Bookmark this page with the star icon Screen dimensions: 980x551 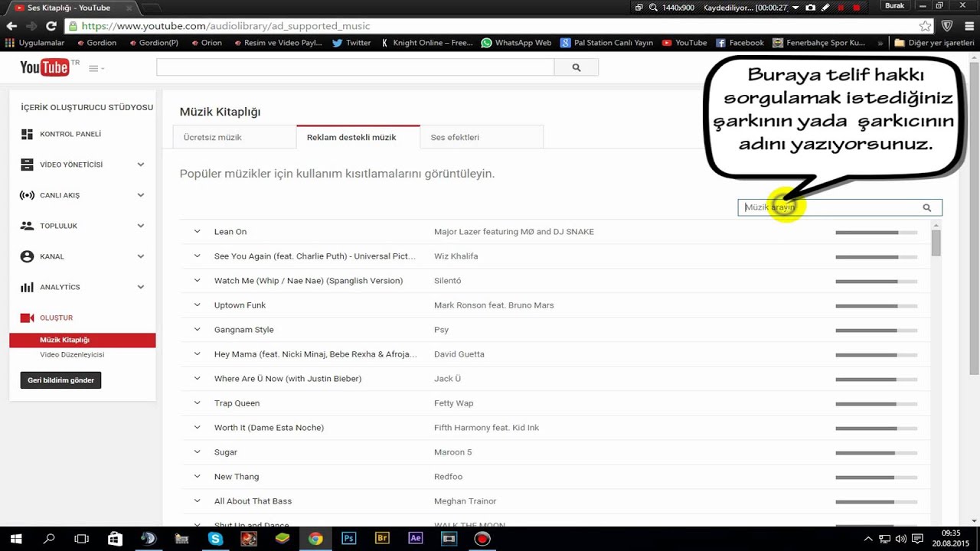pyautogui.click(x=925, y=25)
